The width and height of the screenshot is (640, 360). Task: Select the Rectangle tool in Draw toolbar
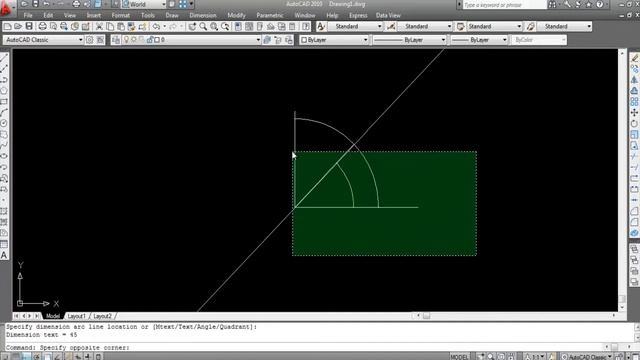pos(4,101)
